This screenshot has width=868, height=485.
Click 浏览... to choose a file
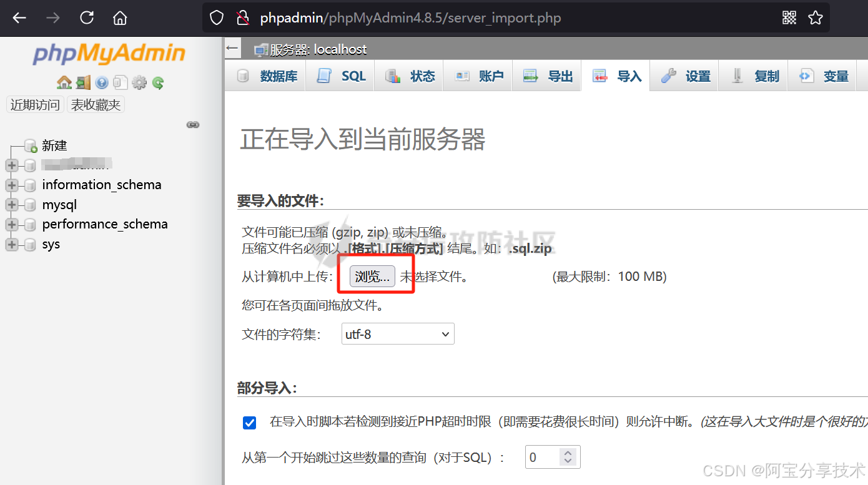coord(372,277)
